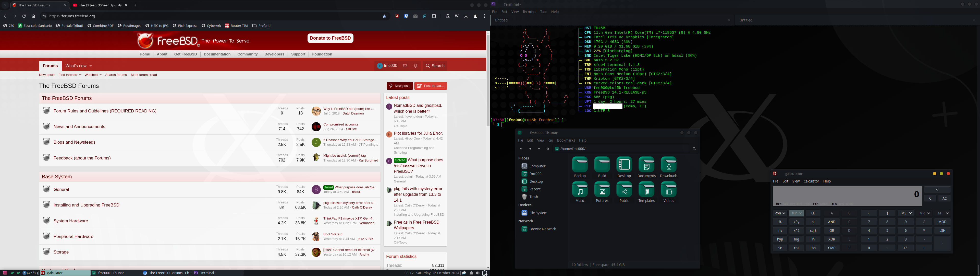This screenshot has width=980, height=276.
Task: Open Public folder icon in Thunar
Action: [x=624, y=189]
